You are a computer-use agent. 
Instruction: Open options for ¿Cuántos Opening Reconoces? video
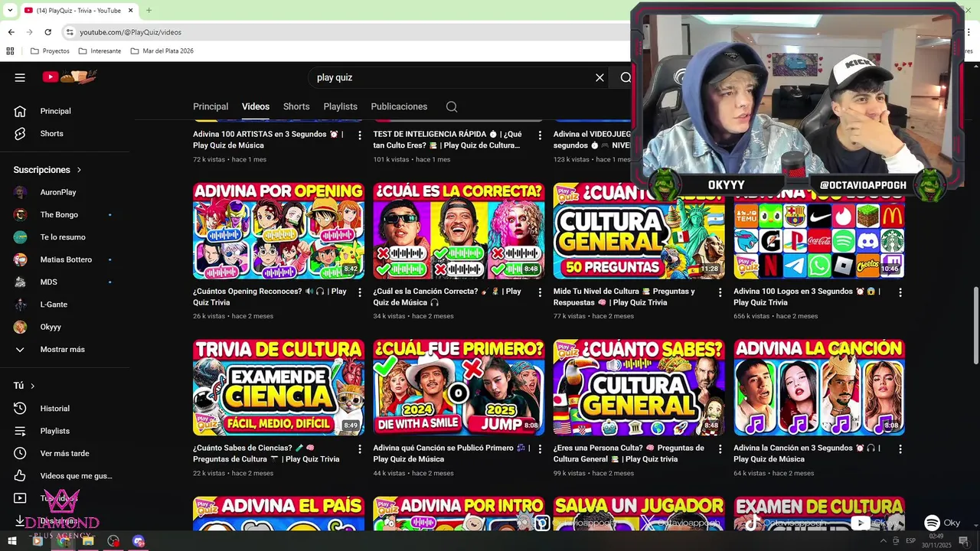(x=360, y=292)
